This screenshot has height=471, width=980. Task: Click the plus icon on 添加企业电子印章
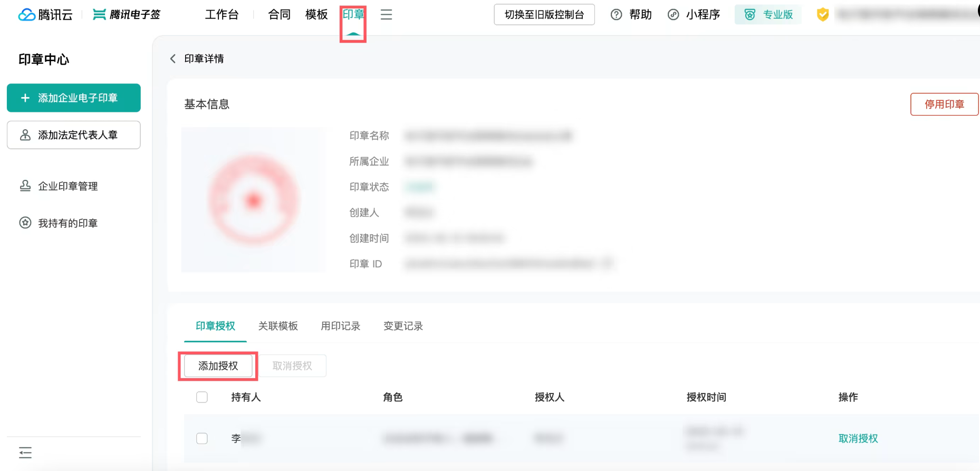25,98
